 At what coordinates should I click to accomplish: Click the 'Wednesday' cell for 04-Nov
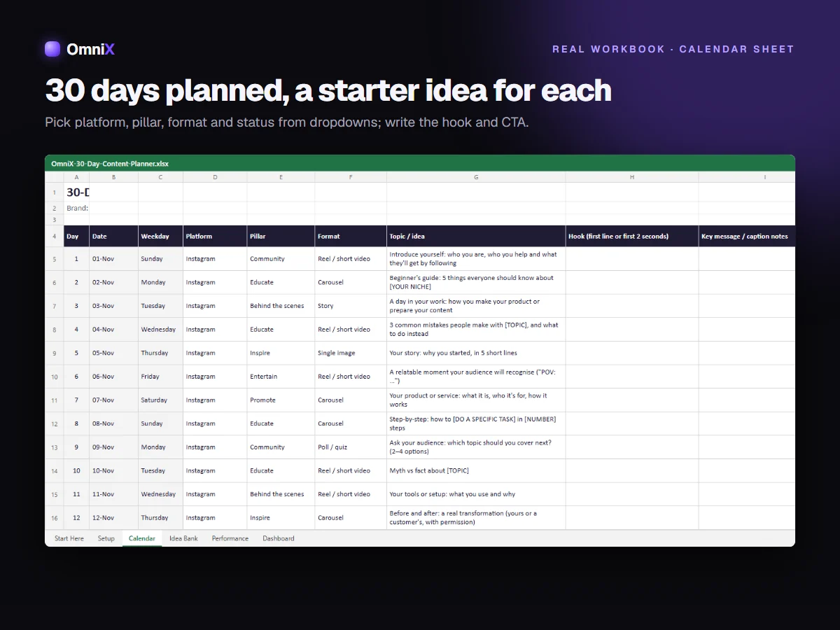pos(160,330)
